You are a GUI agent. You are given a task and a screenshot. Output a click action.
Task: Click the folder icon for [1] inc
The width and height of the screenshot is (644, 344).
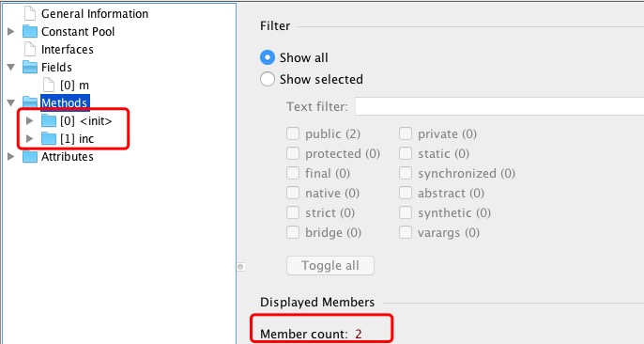[x=49, y=139]
